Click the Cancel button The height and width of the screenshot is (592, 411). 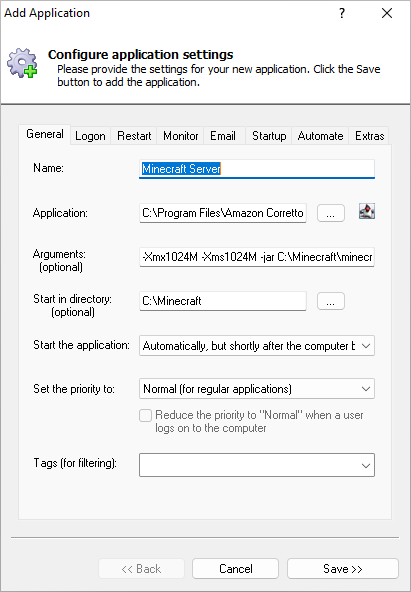point(236,569)
